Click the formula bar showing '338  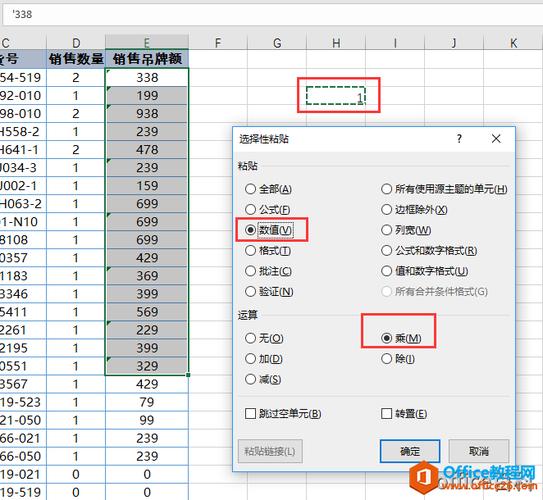pyautogui.click(x=273, y=15)
